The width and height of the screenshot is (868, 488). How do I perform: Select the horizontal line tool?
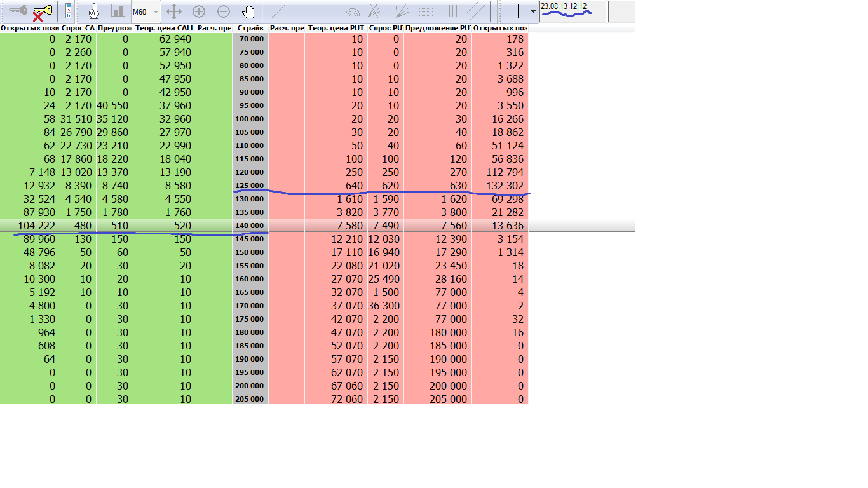302,11
